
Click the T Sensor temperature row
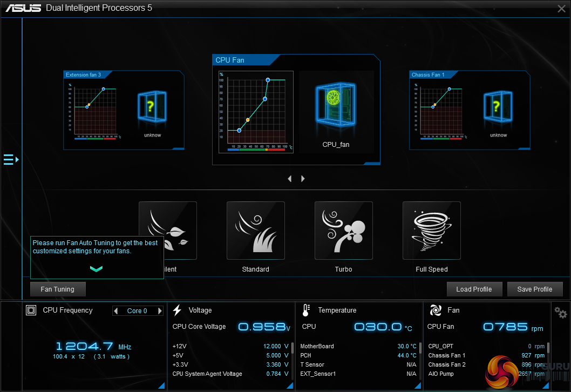pyautogui.click(x=358, y=364)
